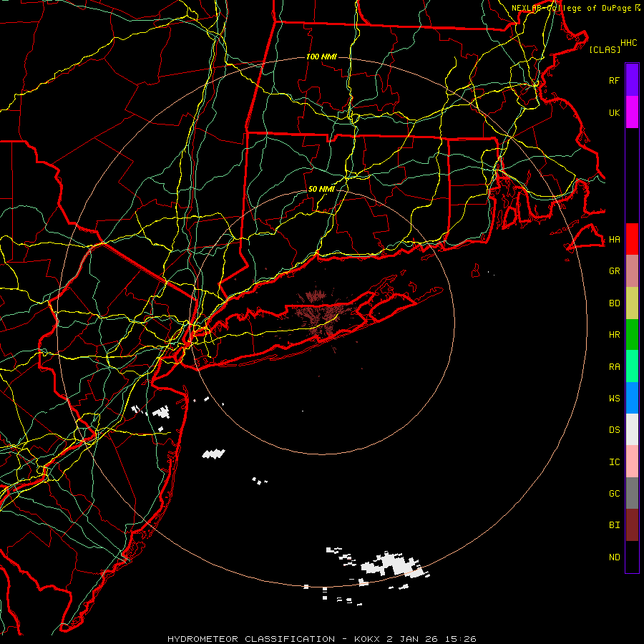The width and height of the screenshot is (644, 644).
Task: Click the blue WS legend color swatch
Action: tap(632, 398)
